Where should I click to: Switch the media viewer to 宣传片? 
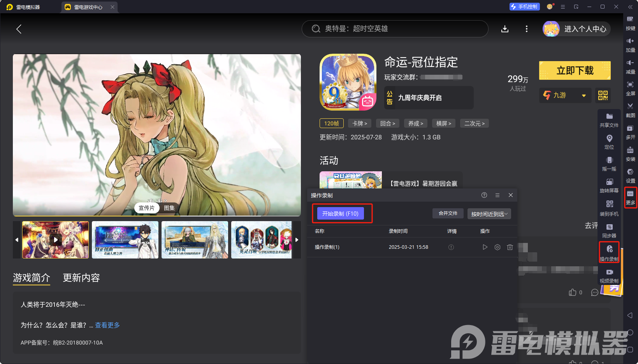coord(147,208)
